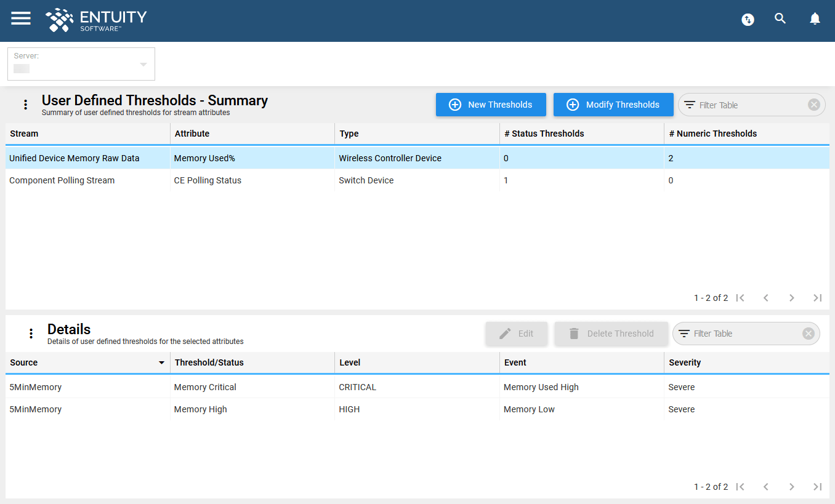Click the Delete Threshold button
Screen dimensions: 835x504
coord(611,334)
